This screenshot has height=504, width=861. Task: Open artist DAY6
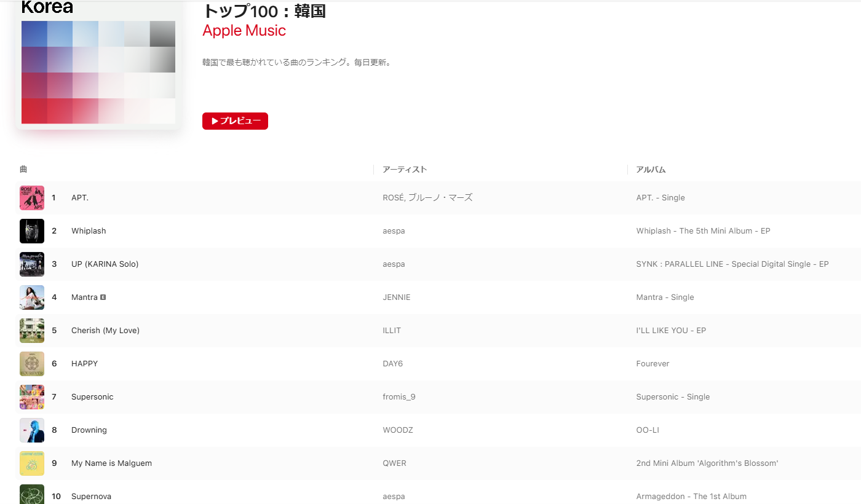coord(392,364)
